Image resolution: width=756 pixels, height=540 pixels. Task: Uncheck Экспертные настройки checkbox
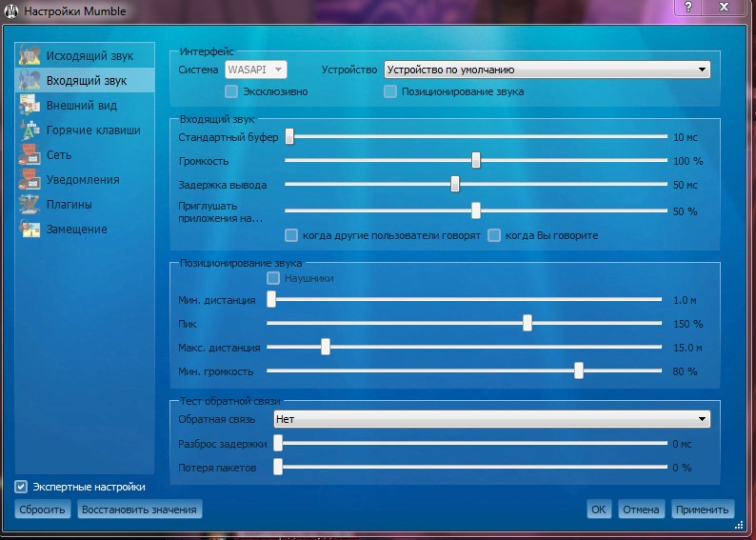(x=21, y=487)
